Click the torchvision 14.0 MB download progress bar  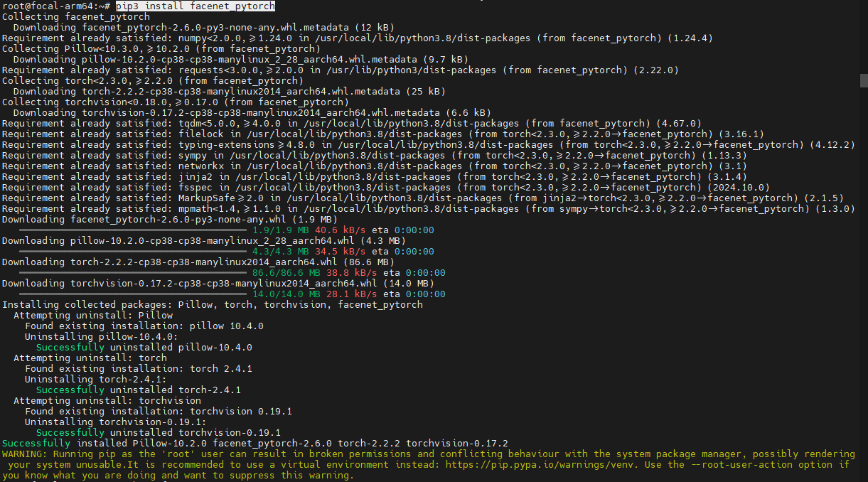132,294
